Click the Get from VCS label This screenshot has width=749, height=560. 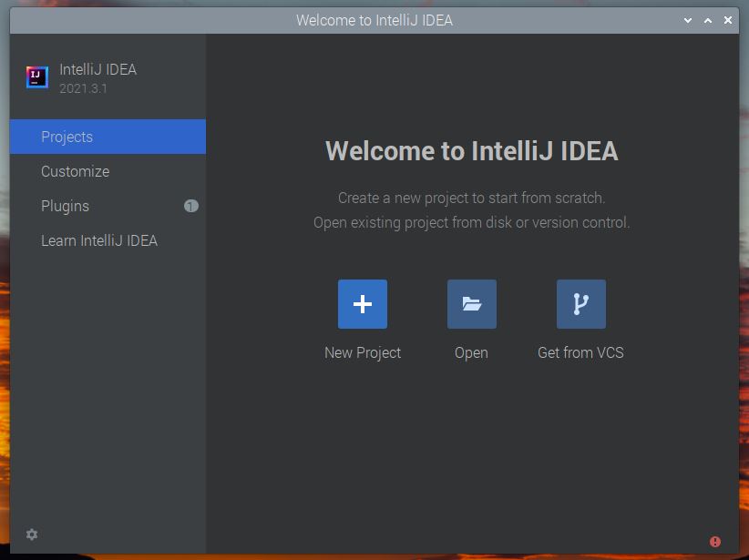coord(580,352)
